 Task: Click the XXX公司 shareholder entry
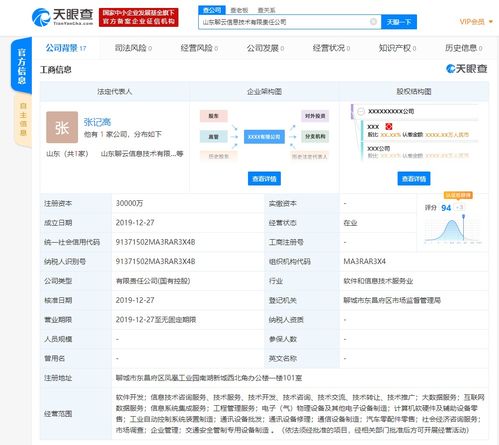[x=379, y=148]
